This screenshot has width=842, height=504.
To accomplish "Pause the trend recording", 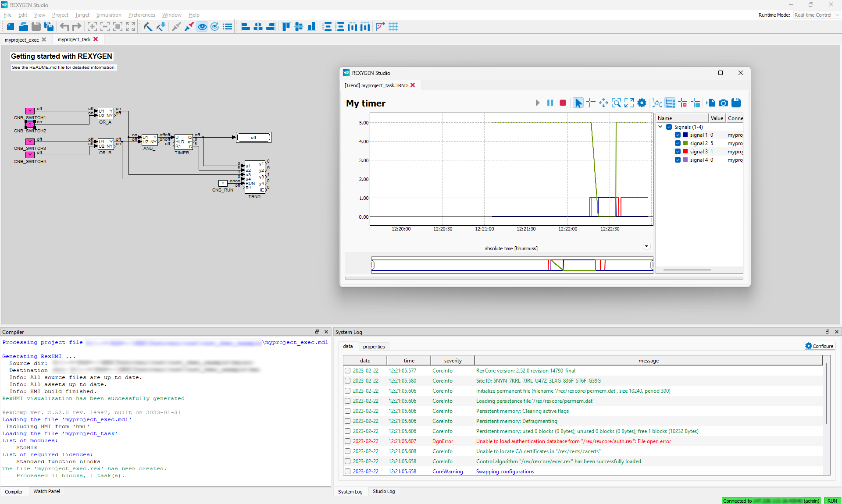I will pyautogui.click(x=550, y=103).
